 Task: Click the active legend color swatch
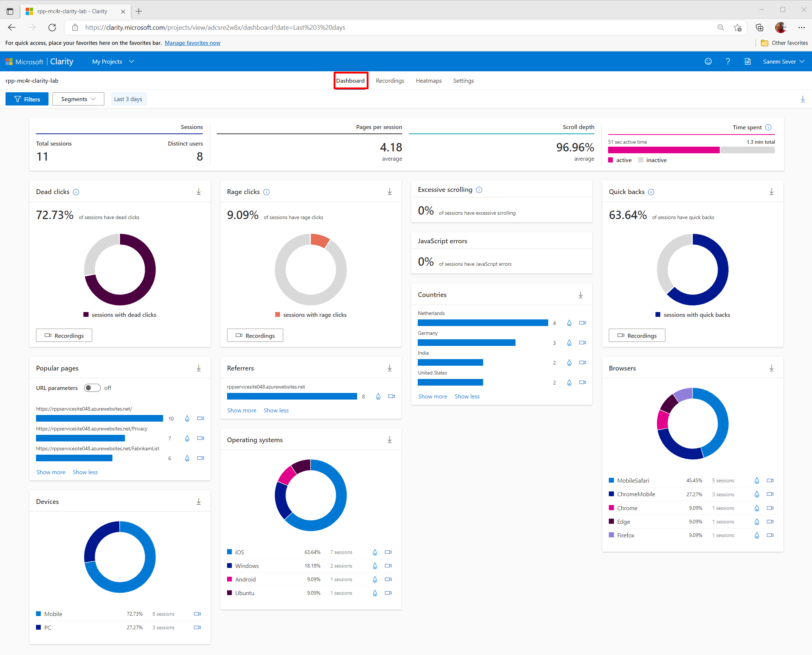pyautogui.click(x=611, y=160)
